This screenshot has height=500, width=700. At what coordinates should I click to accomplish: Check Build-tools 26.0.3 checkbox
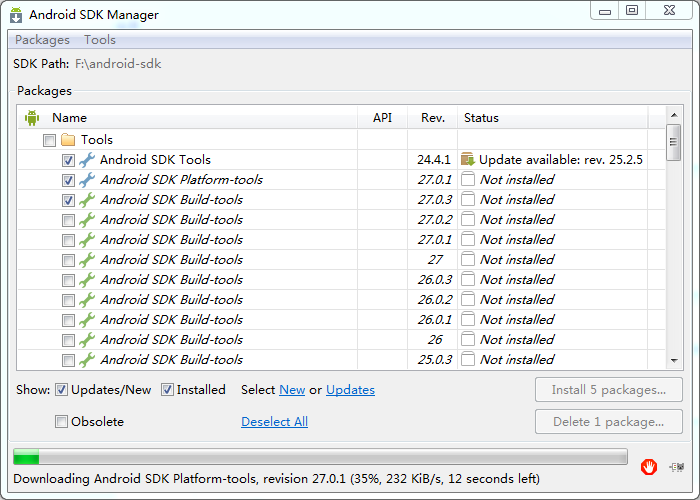68,280
